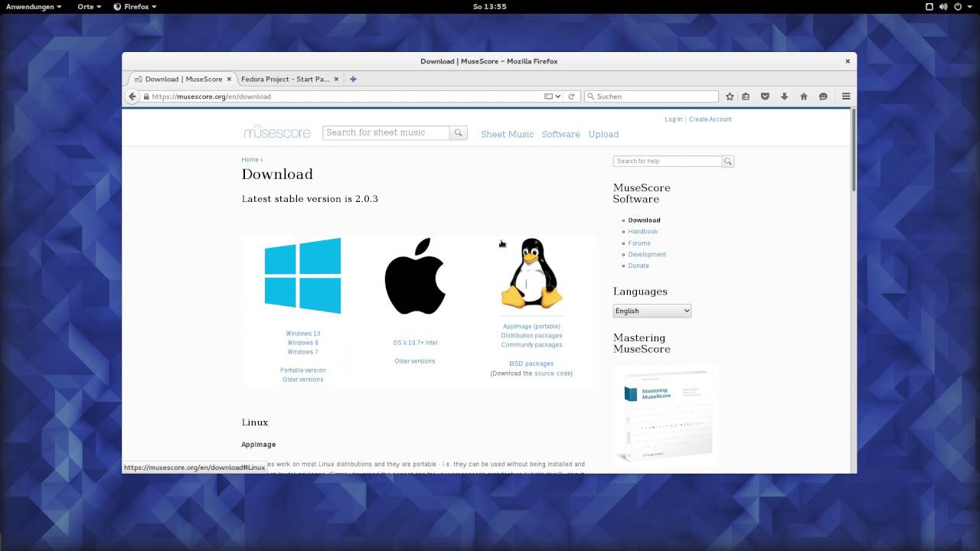980x551 pixels.
Task: Switch to the Download | MuseScore tab
Action: point(182,79)
